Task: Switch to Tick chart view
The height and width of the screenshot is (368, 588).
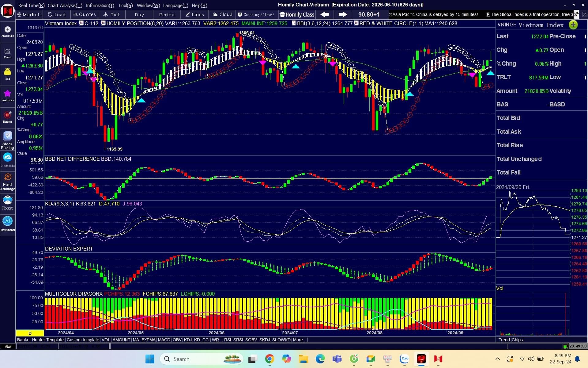Action: pos(112,14)
